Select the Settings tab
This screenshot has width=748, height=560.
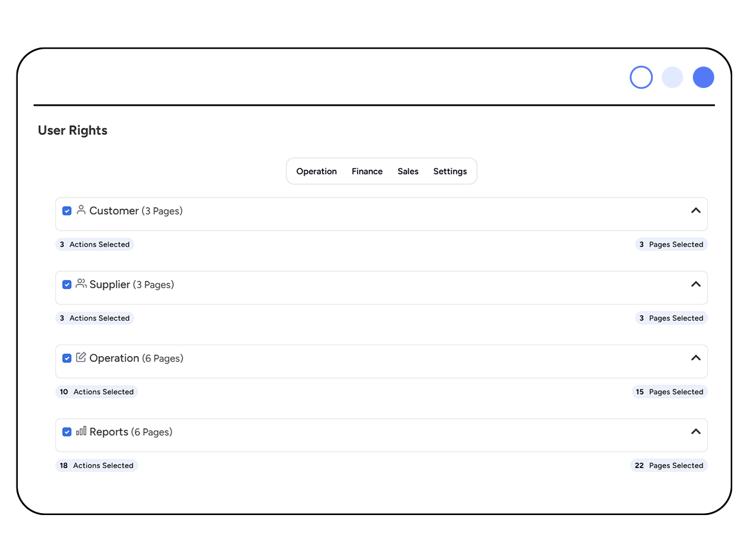point(450,172)
